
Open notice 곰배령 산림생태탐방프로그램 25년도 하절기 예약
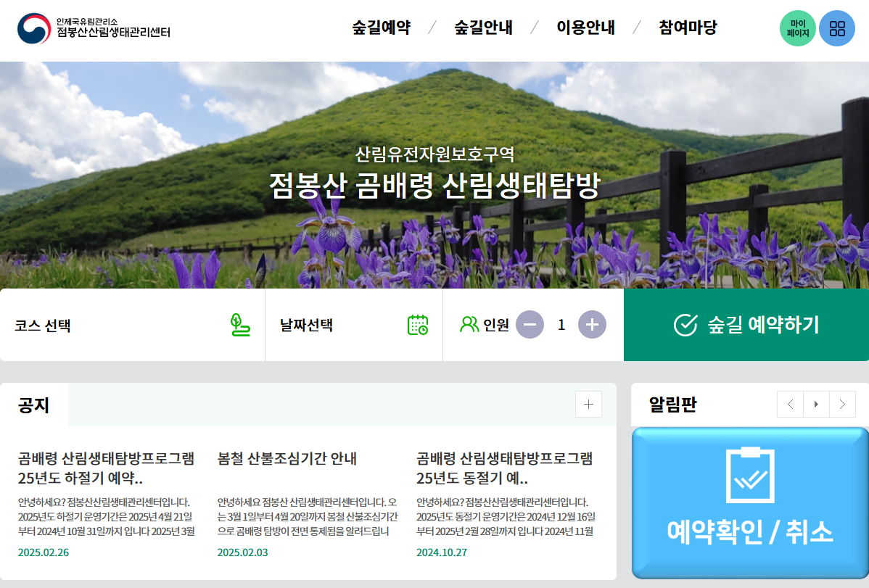pos(107,468)
